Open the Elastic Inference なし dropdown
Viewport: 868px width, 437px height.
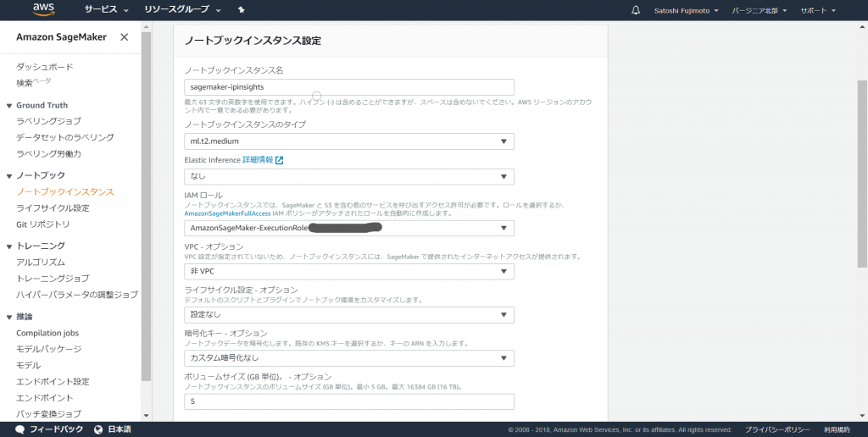click(348, 176)
